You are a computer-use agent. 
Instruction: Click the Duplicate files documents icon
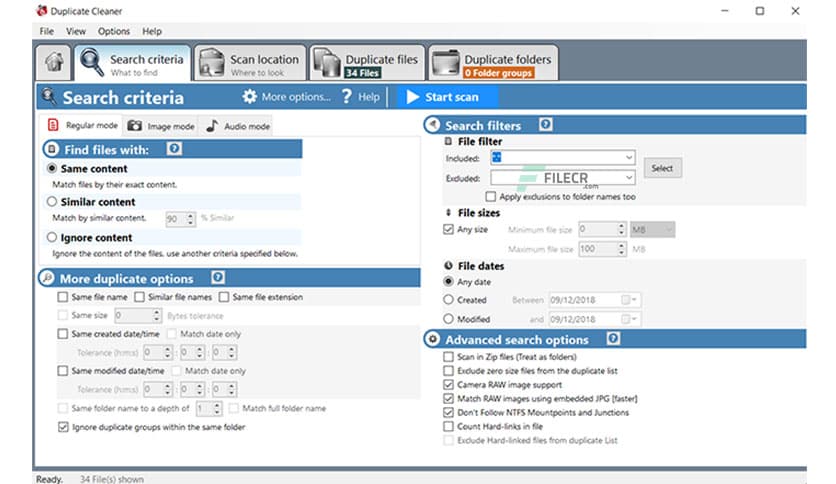326,62
